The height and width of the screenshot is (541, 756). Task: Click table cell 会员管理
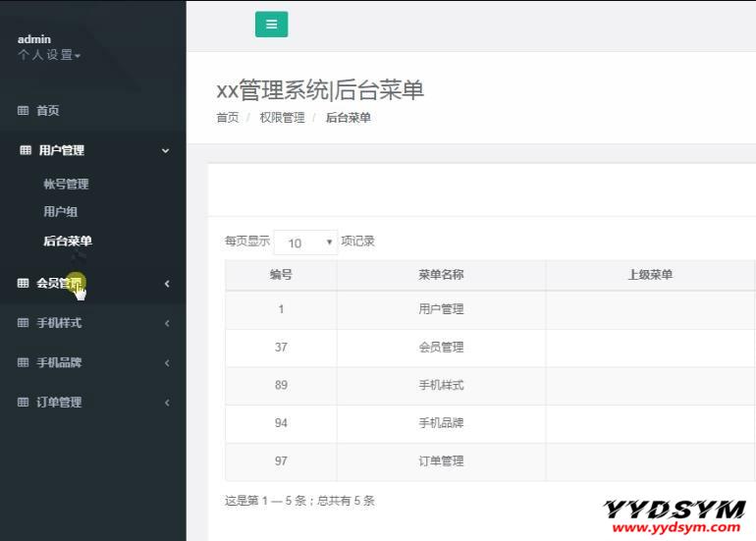[441, 348]
